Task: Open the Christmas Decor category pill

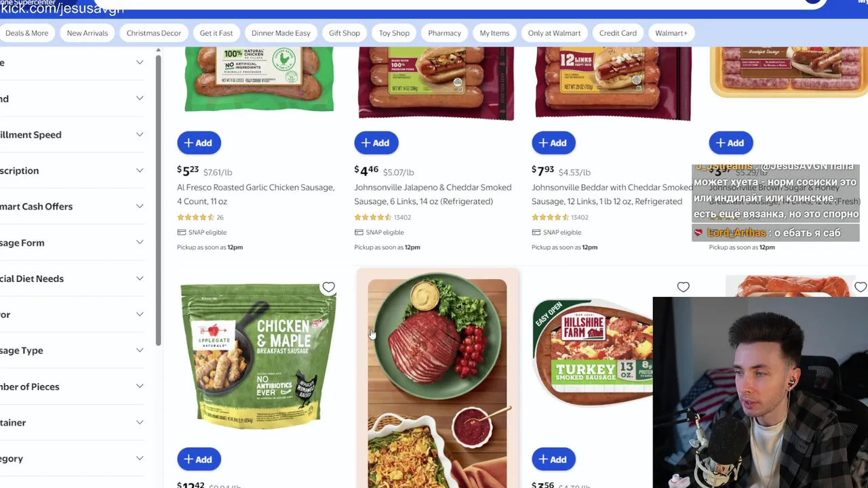Action: 153,33
